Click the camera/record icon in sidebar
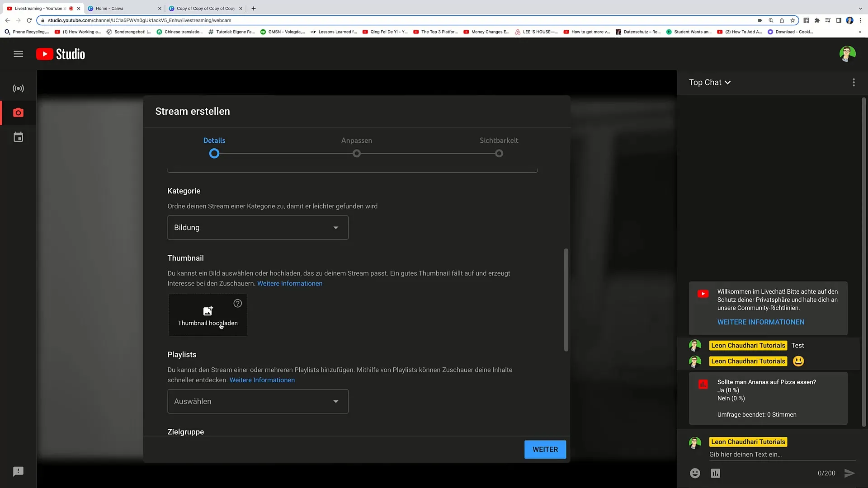The width and height of the screenshot is (868, 488). (19, 113)
